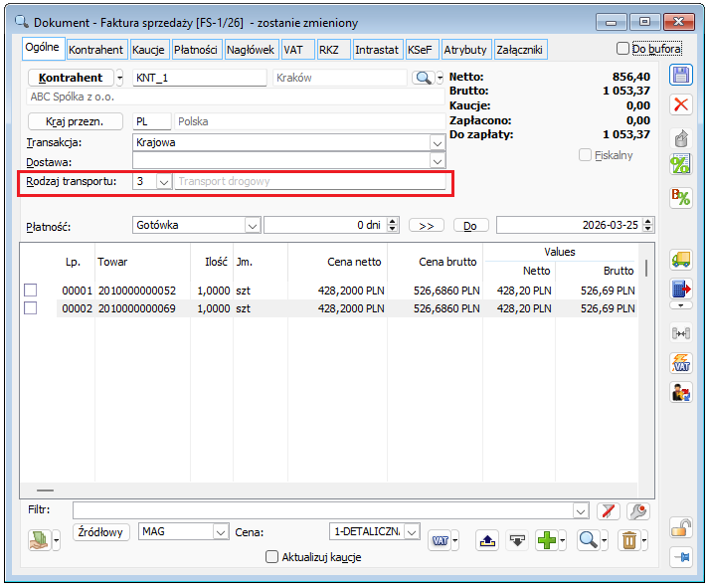
Task: Click the padlock icon at bottom right
Action: [x=681, y=527]
